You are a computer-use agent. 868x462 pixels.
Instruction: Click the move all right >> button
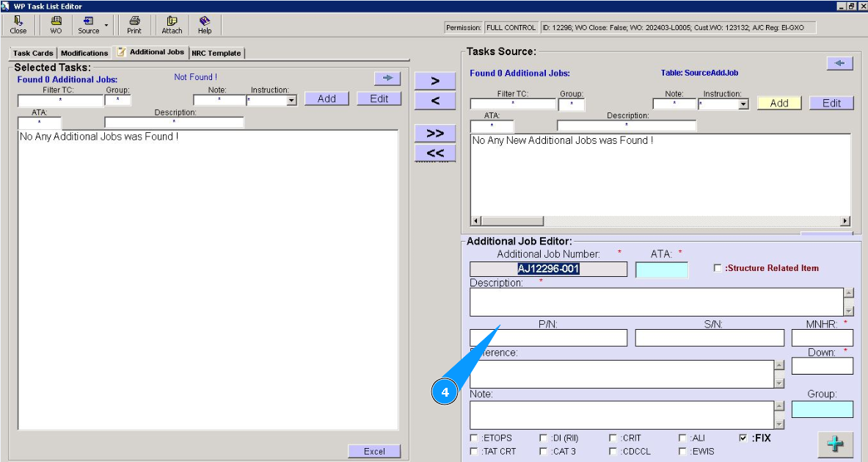[x=434, y=134]
